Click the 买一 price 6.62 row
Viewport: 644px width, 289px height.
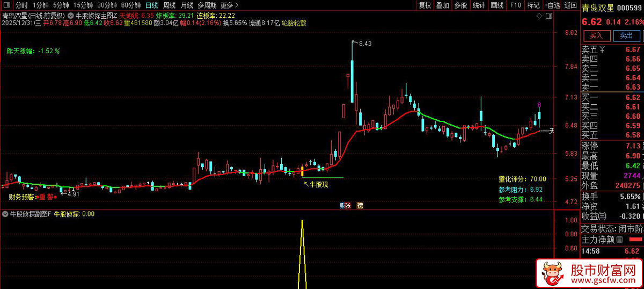tap(612, 98)
